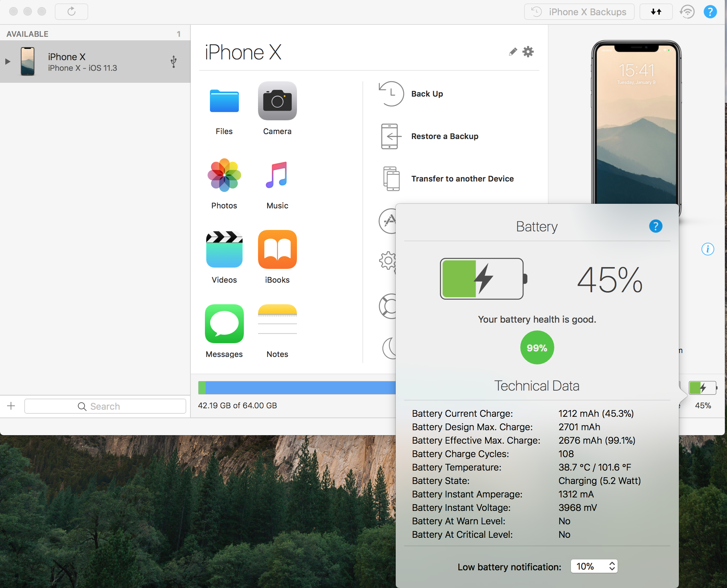
Task: Open the transfers arrows button in toolbar
Action: [656, 12]
